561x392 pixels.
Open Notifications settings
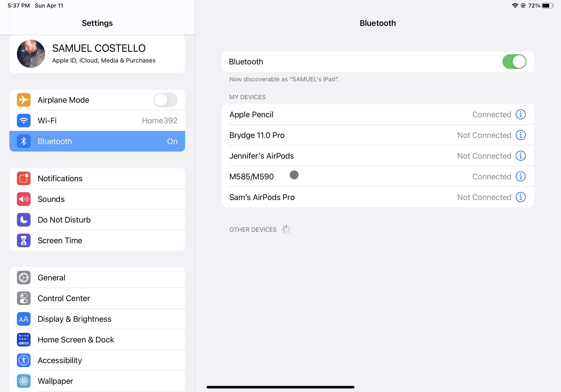pyautogui.click(x=97, y=178)
